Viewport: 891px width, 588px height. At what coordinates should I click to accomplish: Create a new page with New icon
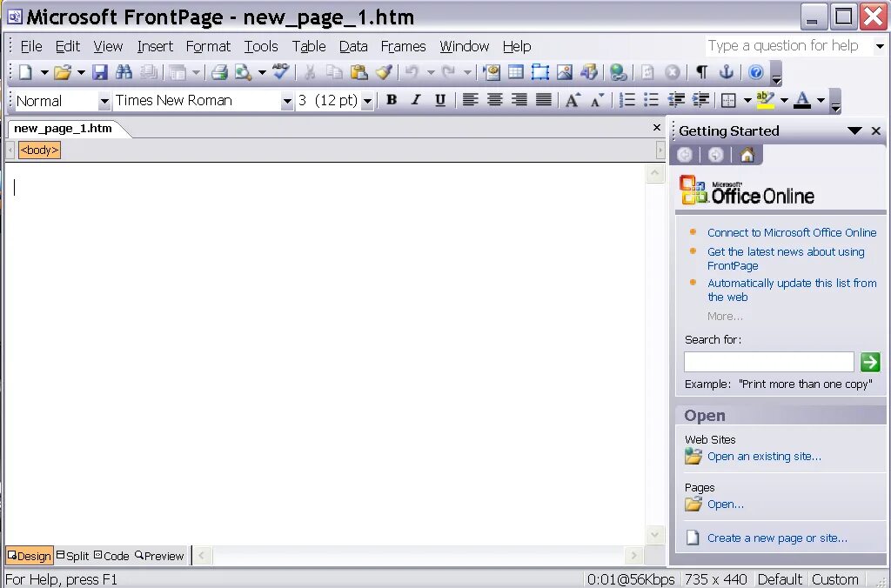25,72
